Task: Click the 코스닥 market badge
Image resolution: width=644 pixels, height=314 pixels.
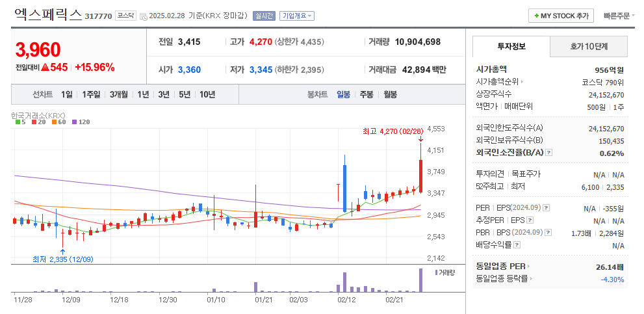Action: [x=125, y=16]
